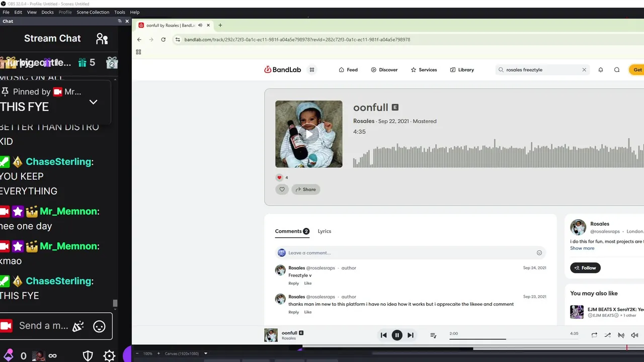
Task: Open the Canvas (1920x1080) dropdown
Action: [x=186, y=353]
